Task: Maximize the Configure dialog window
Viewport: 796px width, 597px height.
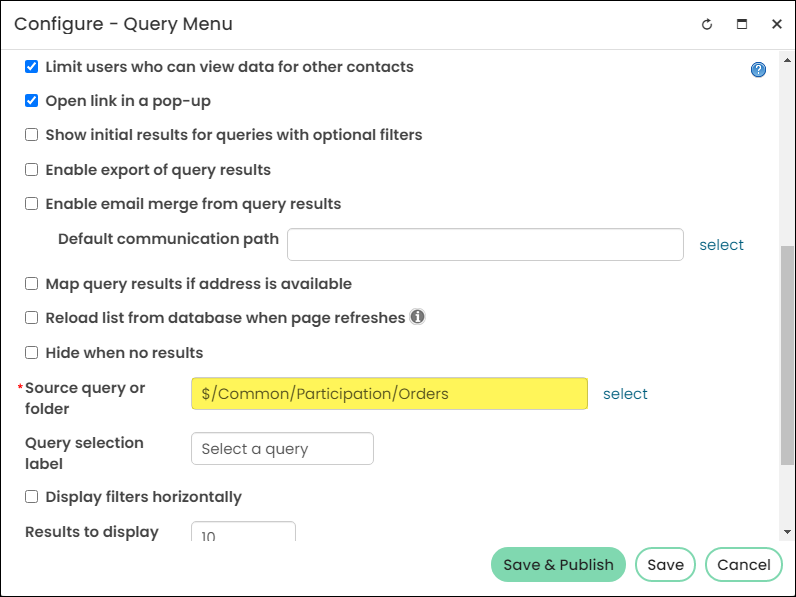Action: [742, 24]
